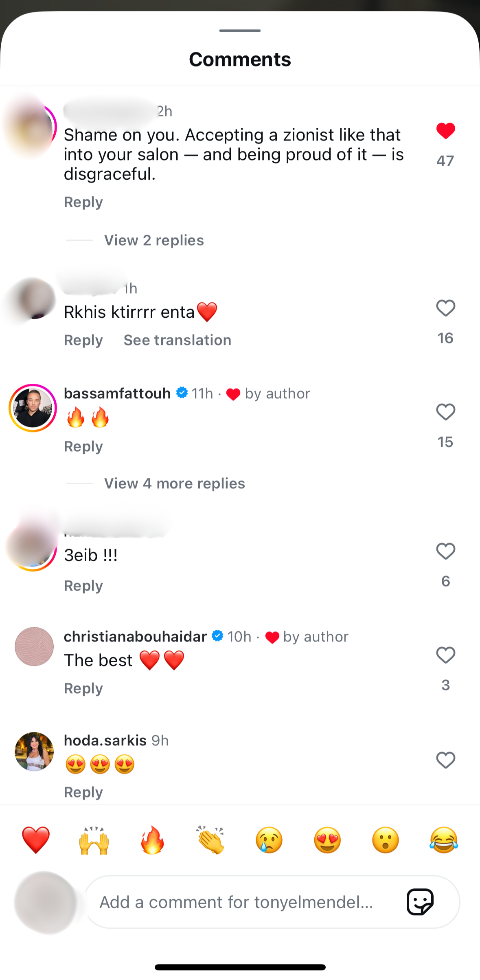This screenshot has width=480, height=980.
Task: Show translation of the Rkhis ktirrrr comment
Action: point(178,340)
